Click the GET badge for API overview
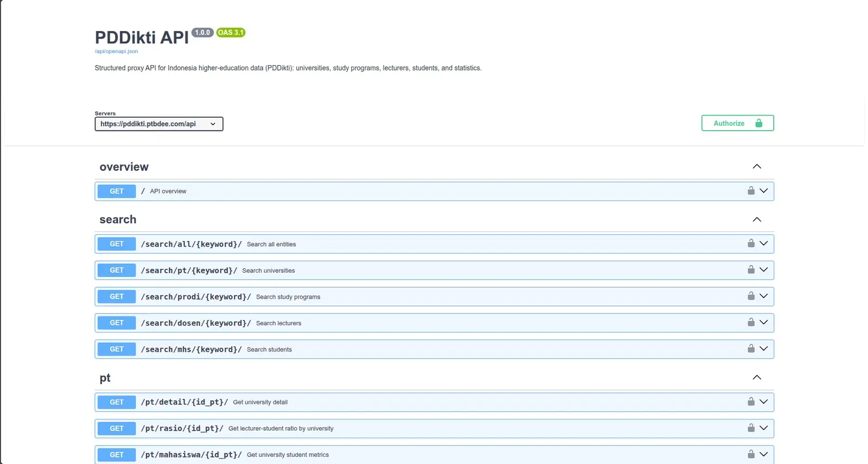868x464 pixels. click(x=117, y=191)
